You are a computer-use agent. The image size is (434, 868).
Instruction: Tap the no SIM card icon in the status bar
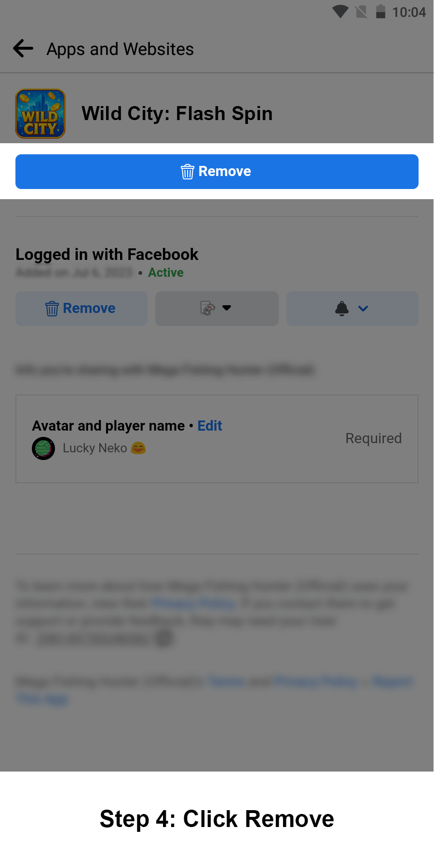pos(361,12)
